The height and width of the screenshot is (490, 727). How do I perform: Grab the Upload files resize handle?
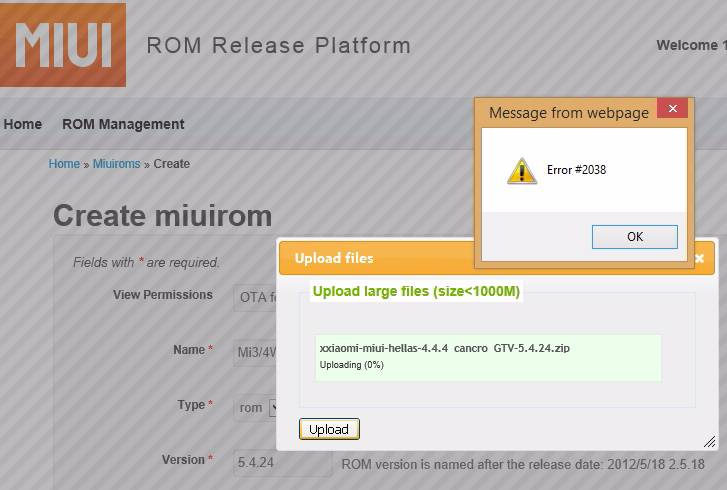709,441
